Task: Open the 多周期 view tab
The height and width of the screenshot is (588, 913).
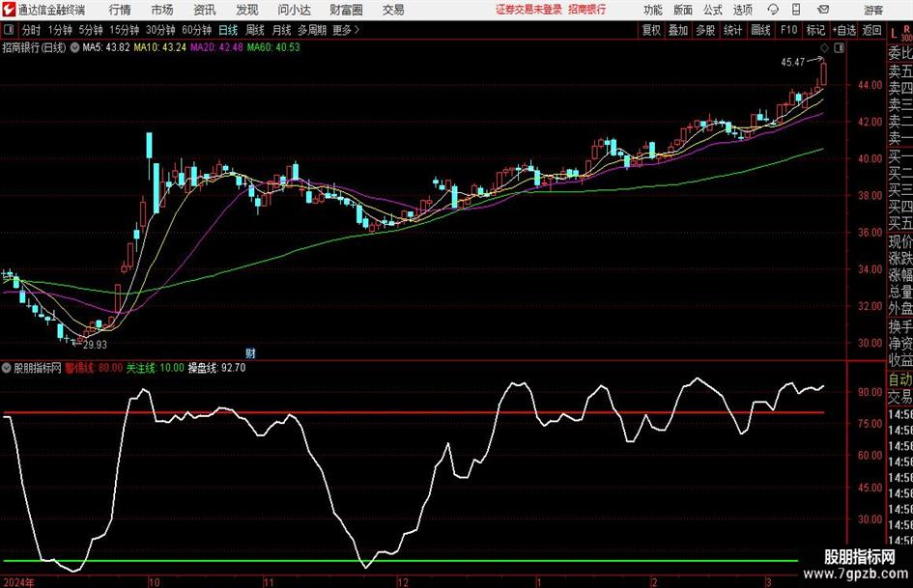Action: coord(311,30)
